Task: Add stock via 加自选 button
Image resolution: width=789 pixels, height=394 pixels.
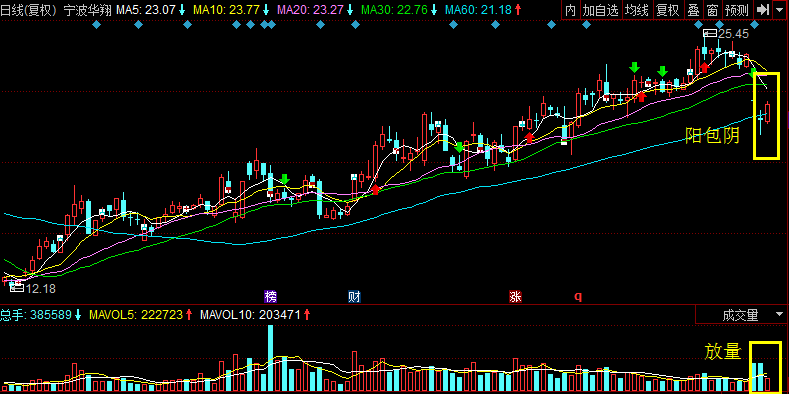Action: tap(600, 10)
